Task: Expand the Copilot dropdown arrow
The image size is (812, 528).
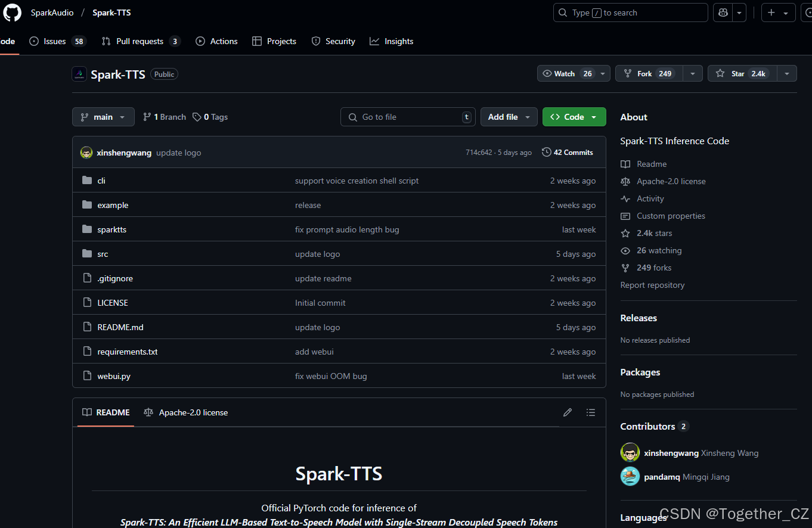Action: coord(739,13)
